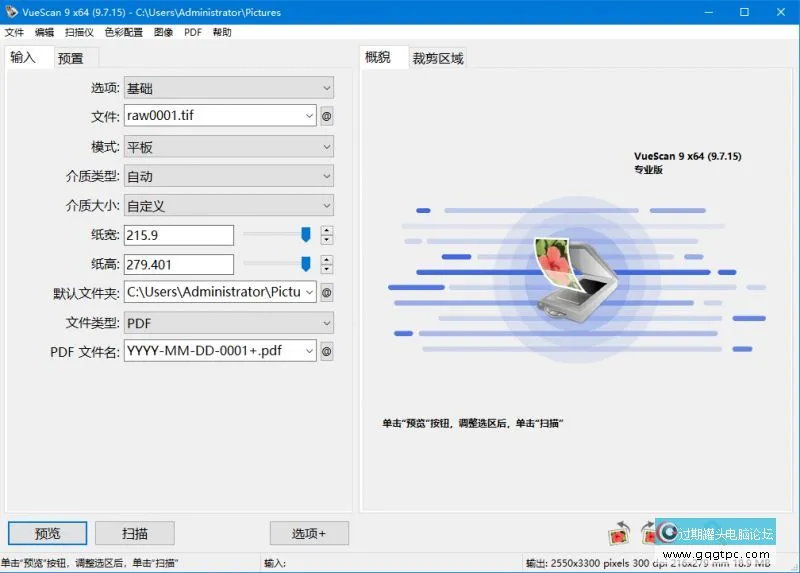Open the 文件类型 dropdown set to PDF
This screenshot has width=800, height=573.
click(229, 323)
